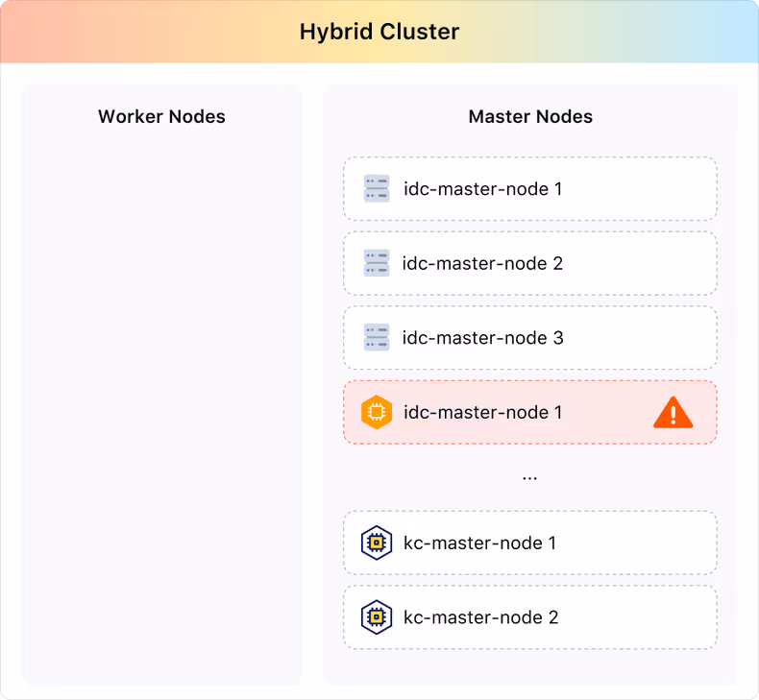
Task: Select the idc-master-node 1 text in white card
Action: [x=483, y=188]
